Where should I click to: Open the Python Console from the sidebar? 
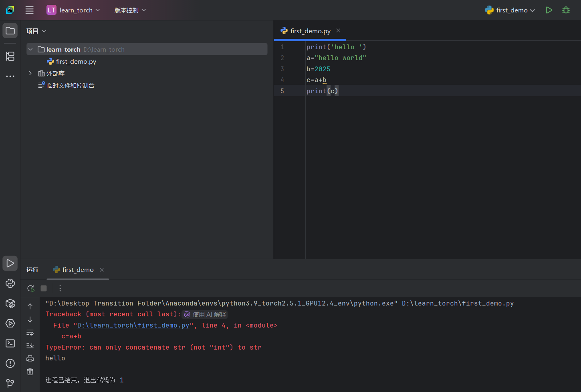click(x=10, y=283)
